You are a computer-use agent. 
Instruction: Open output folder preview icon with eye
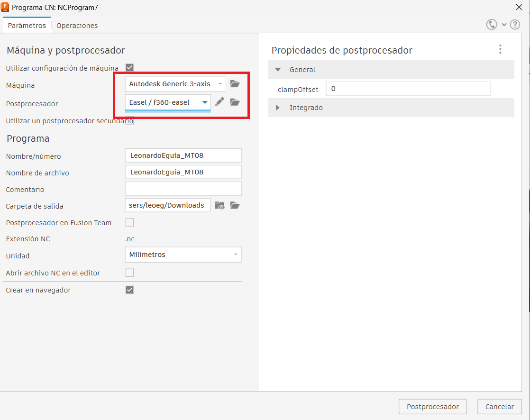pos(219,205)
